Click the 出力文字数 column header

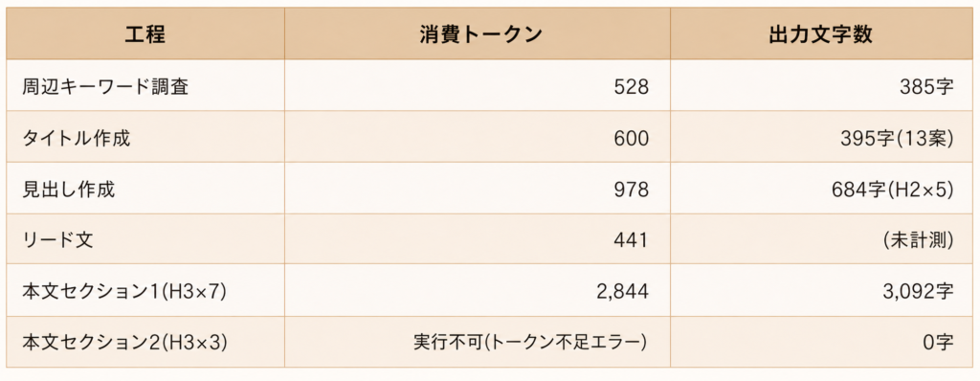(x=820, y=34)
